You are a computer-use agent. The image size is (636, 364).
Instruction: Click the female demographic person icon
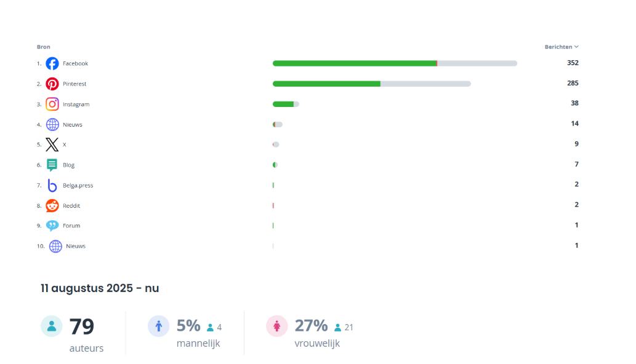[276, 325]
